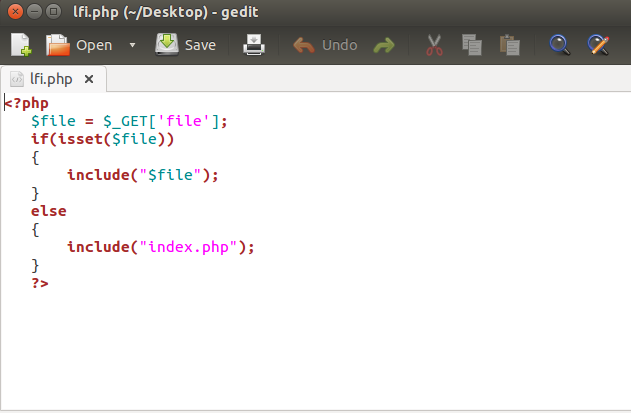Close the lfi.php tab

[x=89, y=79]
